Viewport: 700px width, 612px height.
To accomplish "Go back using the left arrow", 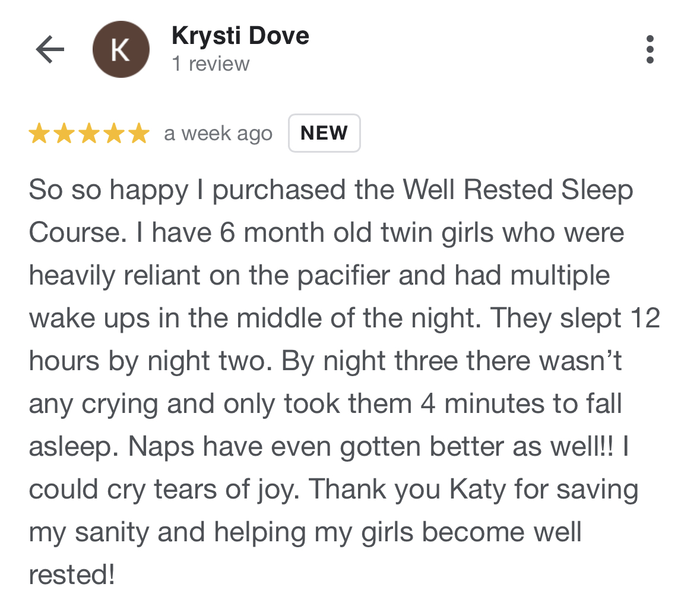I will (50, 49).
